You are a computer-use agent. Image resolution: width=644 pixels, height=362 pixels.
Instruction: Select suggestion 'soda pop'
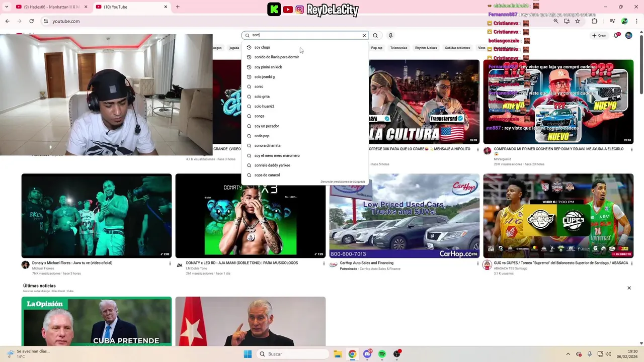[305, 136]
